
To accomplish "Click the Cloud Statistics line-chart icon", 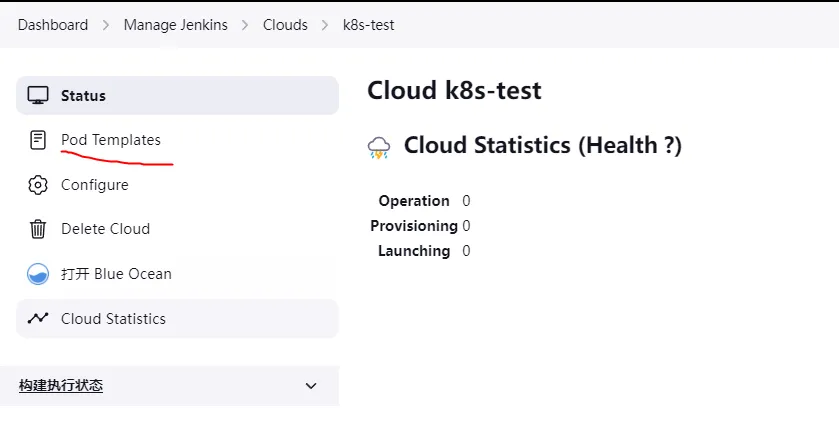I will click(38, 318).
